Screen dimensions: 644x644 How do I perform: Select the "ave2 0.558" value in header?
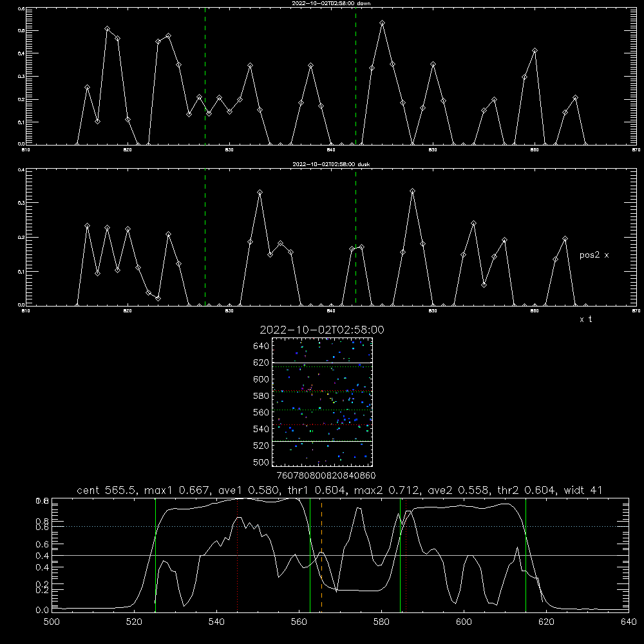(459, 490)
